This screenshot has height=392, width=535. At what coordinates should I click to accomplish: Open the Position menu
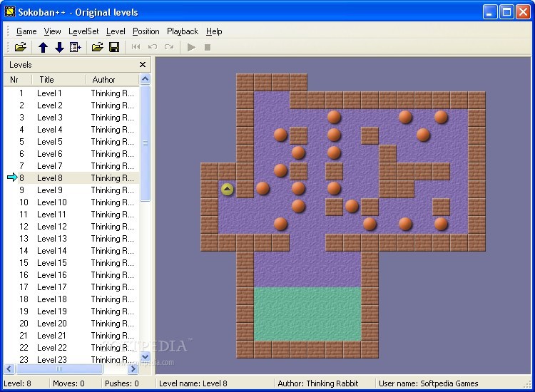coord(146,31)
